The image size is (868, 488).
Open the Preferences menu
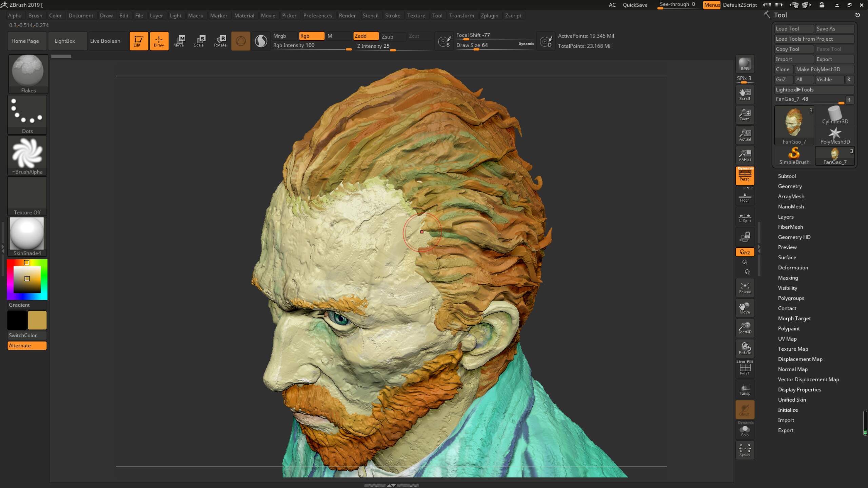(x=318, y=16)
